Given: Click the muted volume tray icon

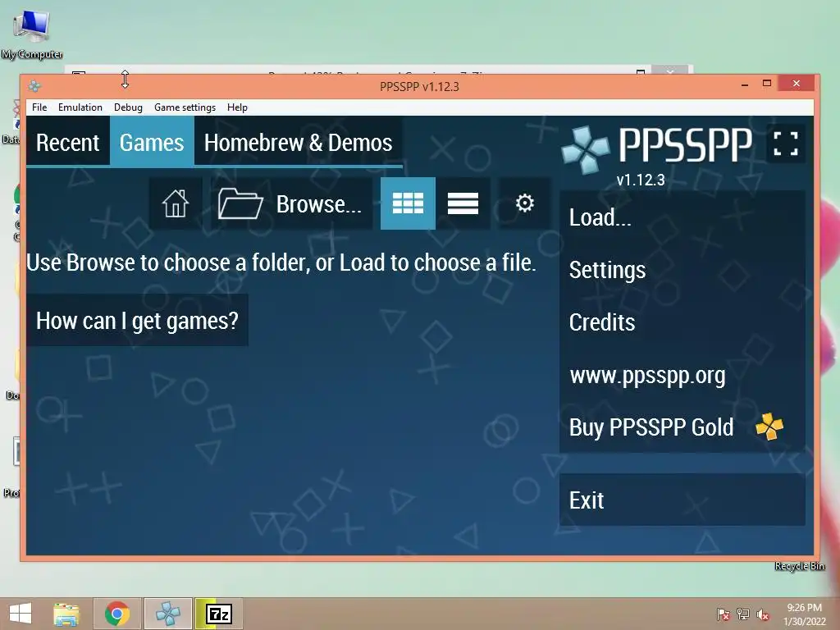Looking at the screenshot, I should tap(763, 614).
